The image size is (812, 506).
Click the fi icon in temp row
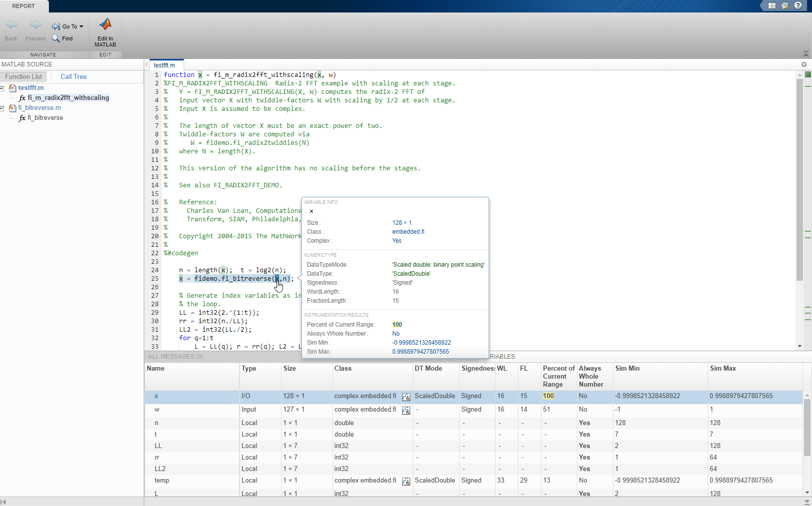pyautogui.click(x=406, y=482)
